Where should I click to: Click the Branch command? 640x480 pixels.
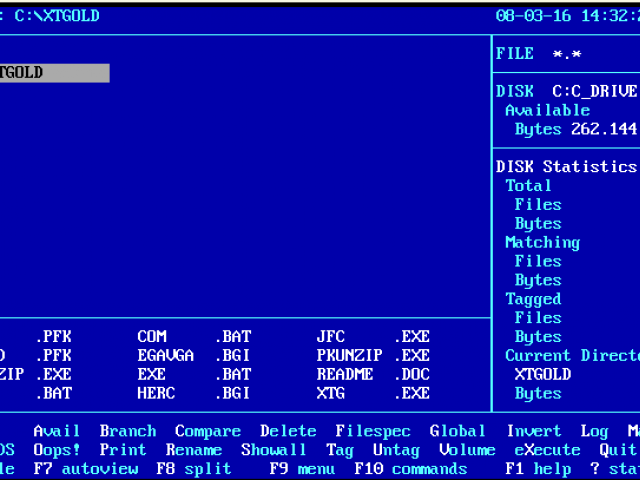point(128,431)
